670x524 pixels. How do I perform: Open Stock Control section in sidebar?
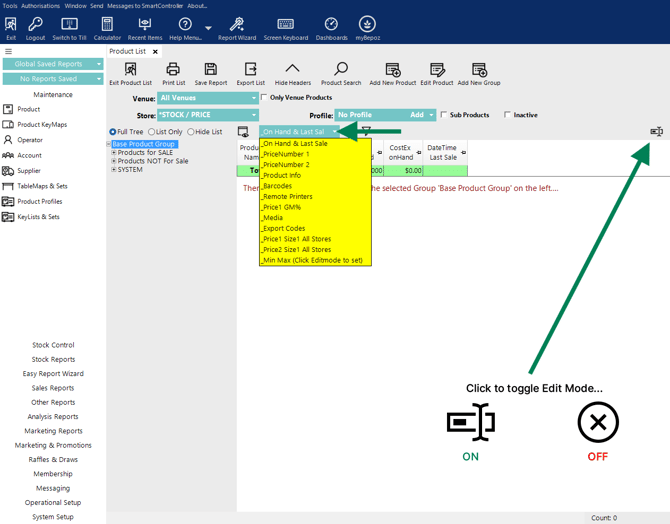pyautogui.click(x=53, y=345)
